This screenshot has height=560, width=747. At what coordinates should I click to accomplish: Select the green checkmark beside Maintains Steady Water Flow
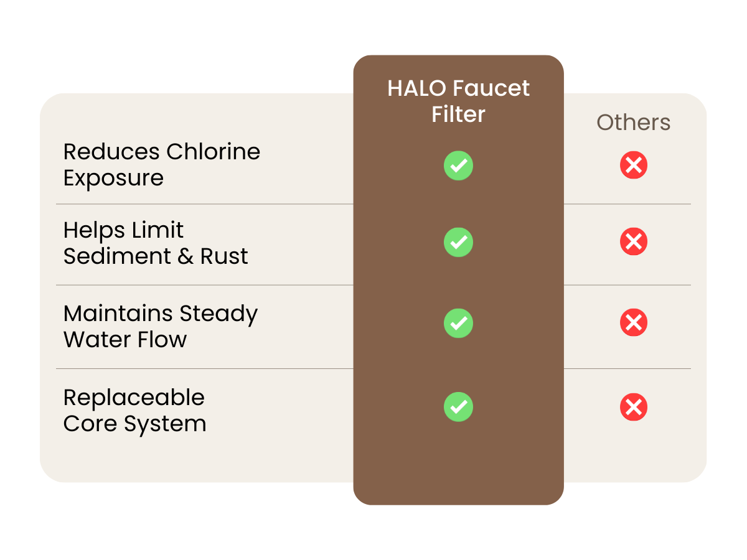[x=458, y=324]
